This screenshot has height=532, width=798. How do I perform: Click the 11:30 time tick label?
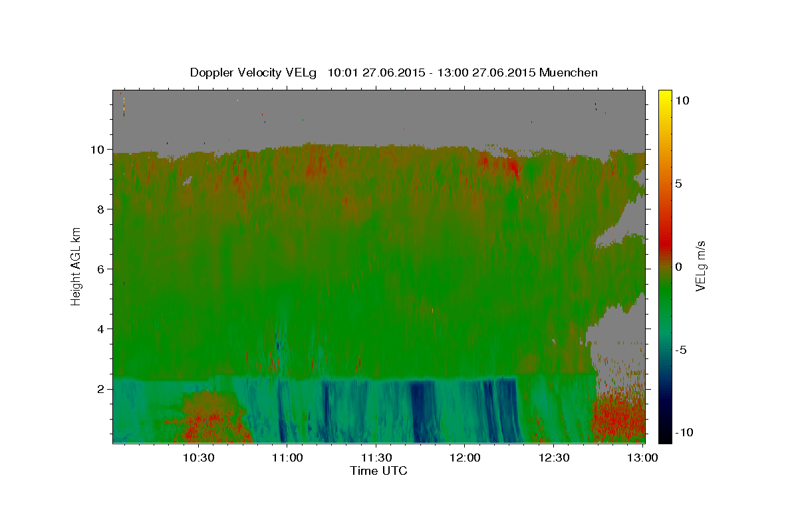coord(376,458)
